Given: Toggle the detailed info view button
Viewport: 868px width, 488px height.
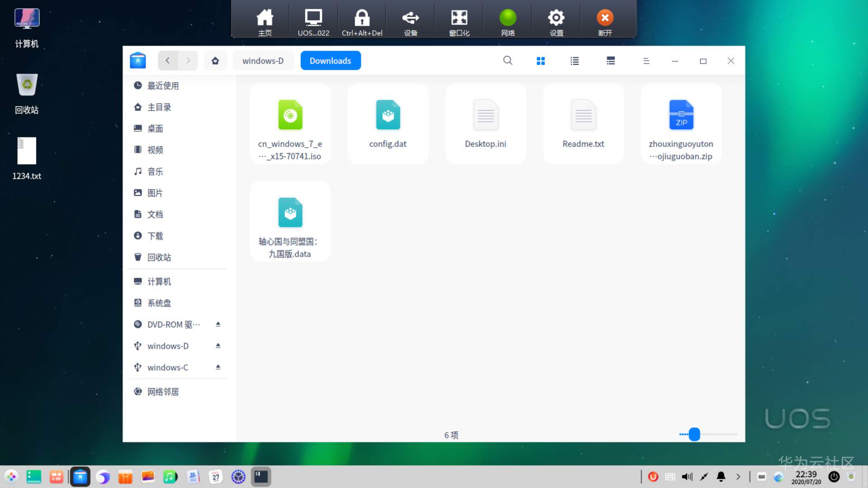Looking at the screenshot, I should [611, 61].
